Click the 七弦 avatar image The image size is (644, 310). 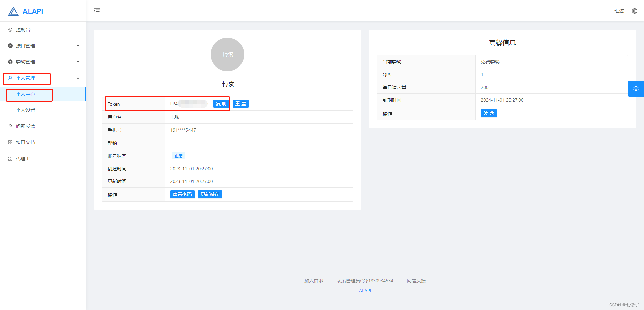227,54
